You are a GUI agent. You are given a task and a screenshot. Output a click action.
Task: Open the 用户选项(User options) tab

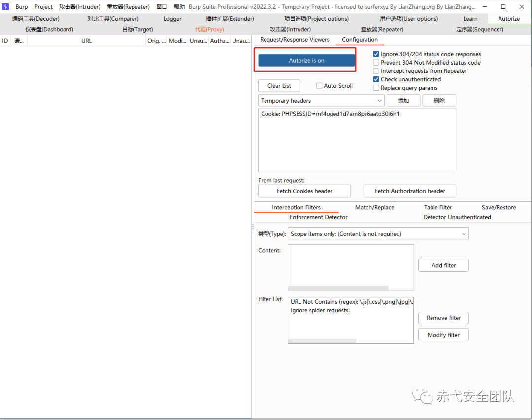tap(409, 19)
